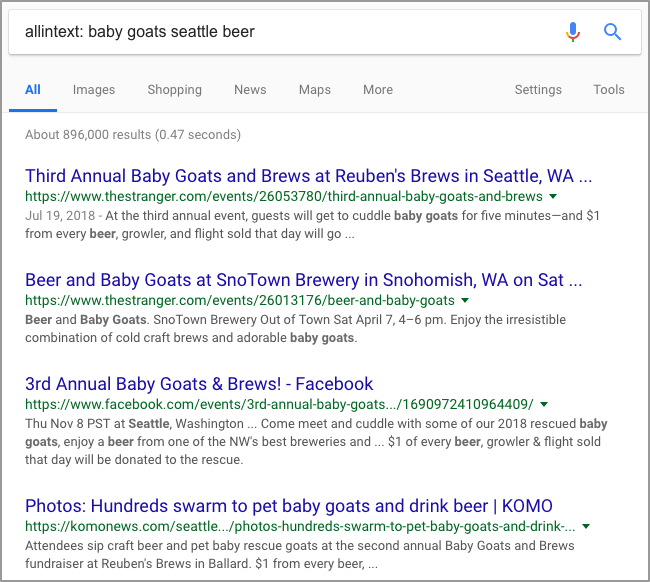Expand dropdown arrow beside third-annual-baby-goats-and-brews URL
Screen dimensions: 650x582
(553, 196)
